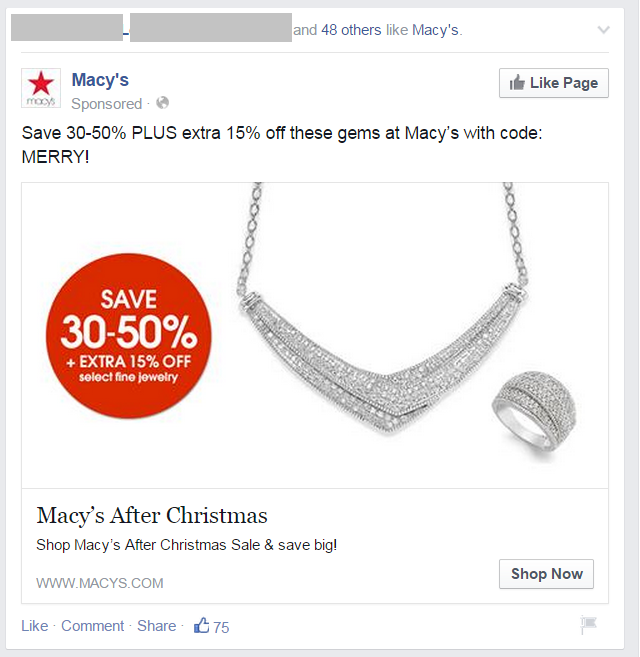The image size is (640, 657).
Task: Share the Macy's ad post
Action: [x=156, y=626]
